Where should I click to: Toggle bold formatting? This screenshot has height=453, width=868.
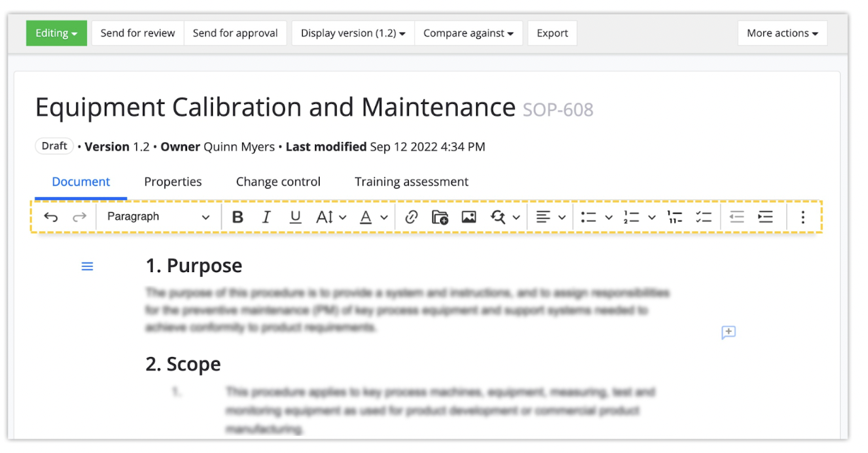tap(237, 217)
